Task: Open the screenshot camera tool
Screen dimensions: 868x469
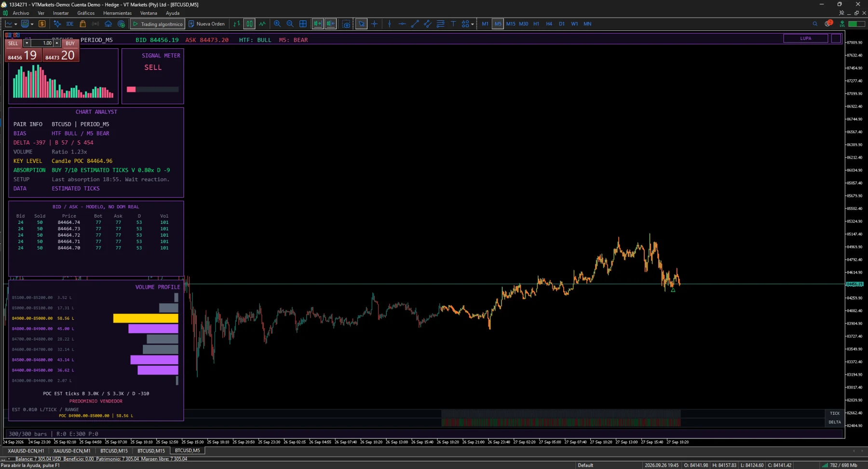Action: pos(346,24)
